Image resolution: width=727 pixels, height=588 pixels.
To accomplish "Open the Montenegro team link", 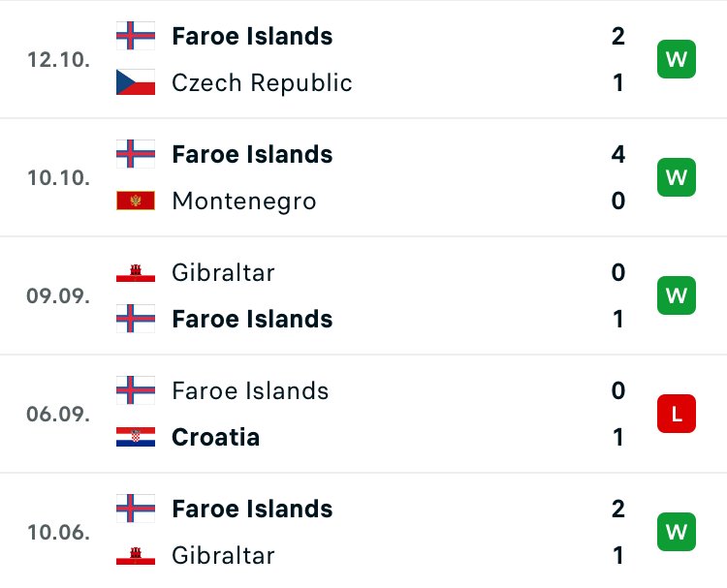I will tap(243, 201).
